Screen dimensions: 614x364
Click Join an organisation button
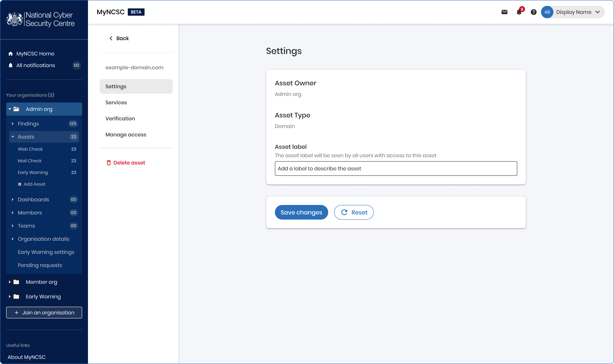click(x=44, y=313)
